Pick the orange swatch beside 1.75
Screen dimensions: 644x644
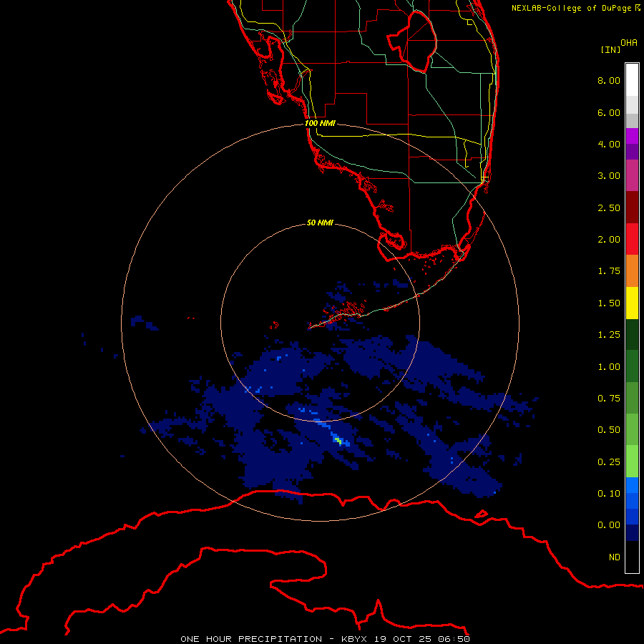click(x=632, y=271)
